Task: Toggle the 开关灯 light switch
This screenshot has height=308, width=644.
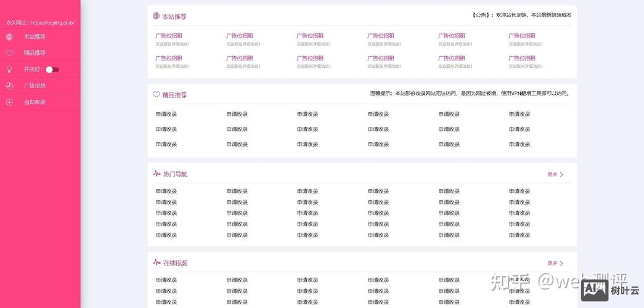Action: click(x=52, y=70)
